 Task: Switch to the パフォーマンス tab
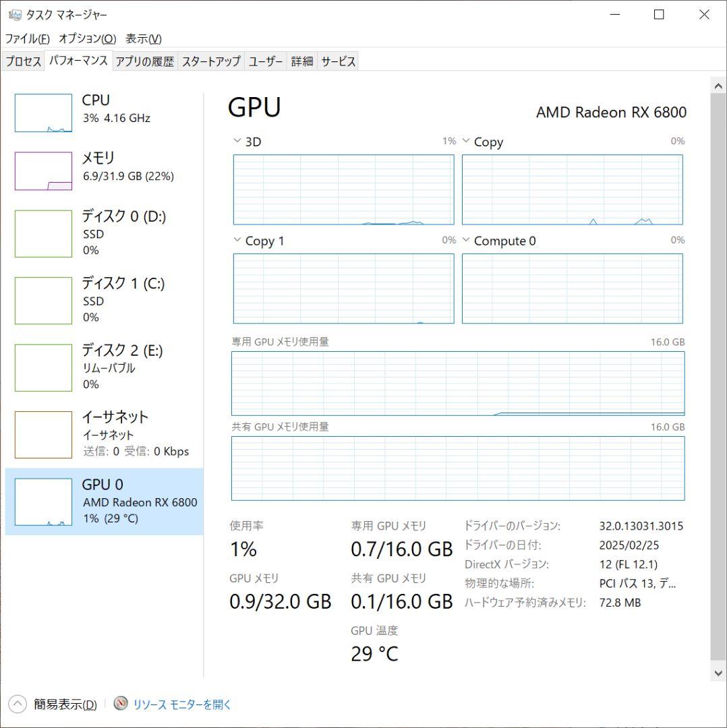coord(78,61)
